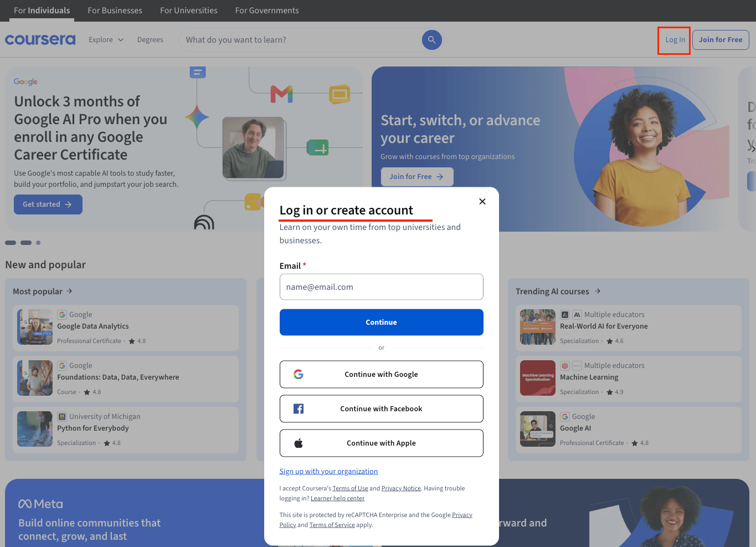The height and width of the screenshot is (547, 756).
Task: Close the login dialog with X
Action: (x=482, y=201)
